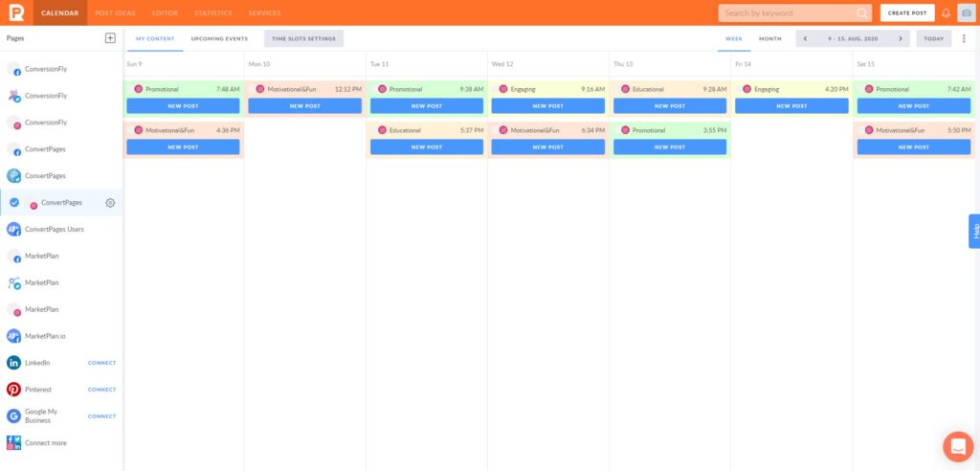
Task: Click New Post under Wednesday 6:34 PM slot
Action: tap(548, 147)
